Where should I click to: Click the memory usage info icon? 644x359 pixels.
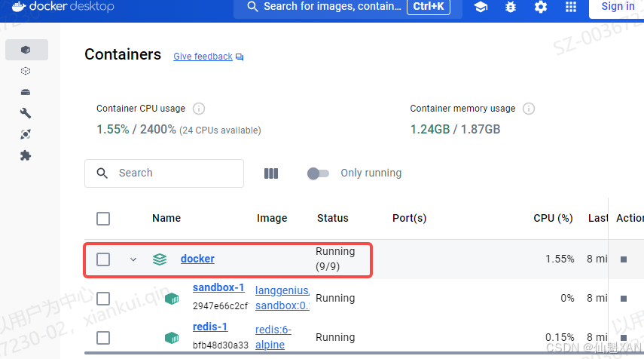[529, 109]
